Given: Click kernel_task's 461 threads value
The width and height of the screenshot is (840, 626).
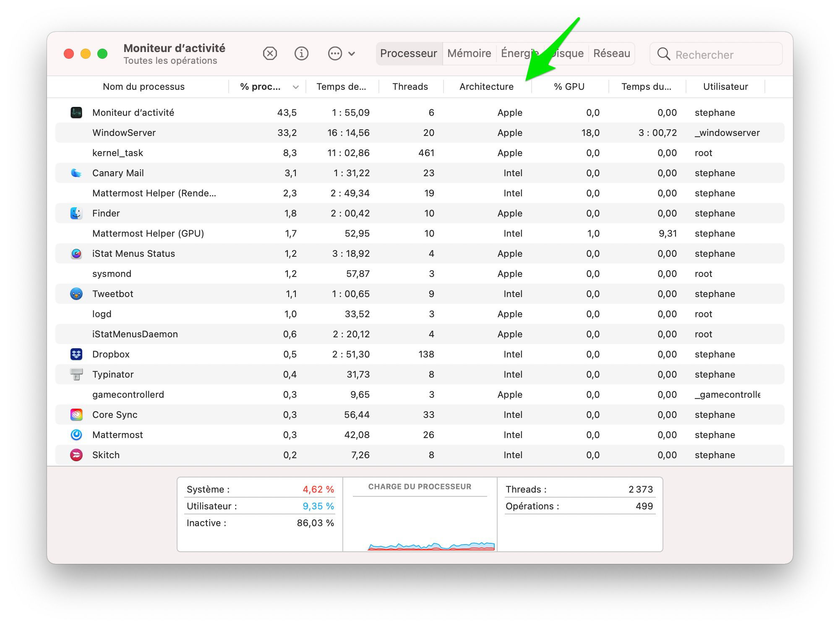Looking at the screenshot, I should pyautogui.click(x=426, y=153).
